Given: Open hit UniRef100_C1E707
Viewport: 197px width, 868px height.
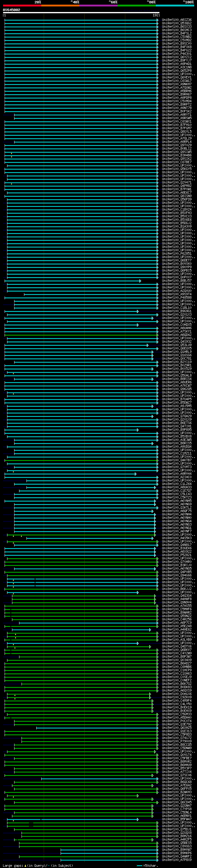Looking at the screenshot, I should coord(177,491).
